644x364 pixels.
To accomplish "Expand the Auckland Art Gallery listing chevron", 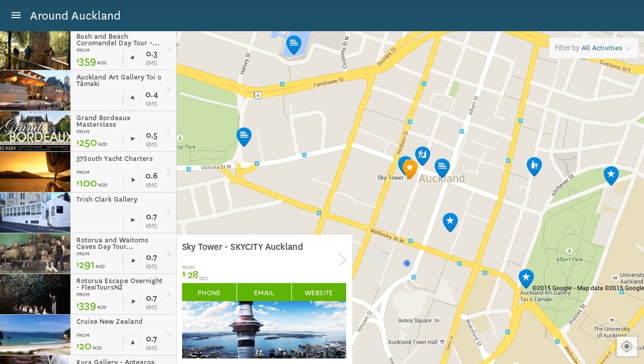I will [168, 90].
